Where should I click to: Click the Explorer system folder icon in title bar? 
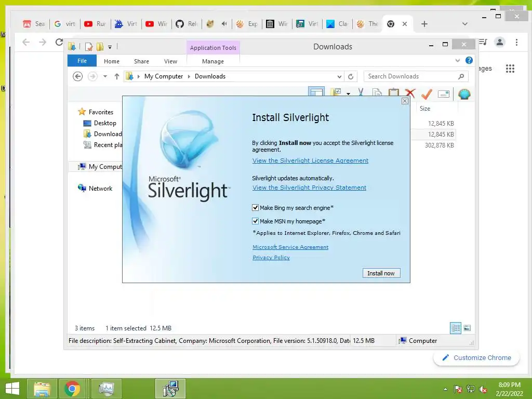(x=72, y=46)
